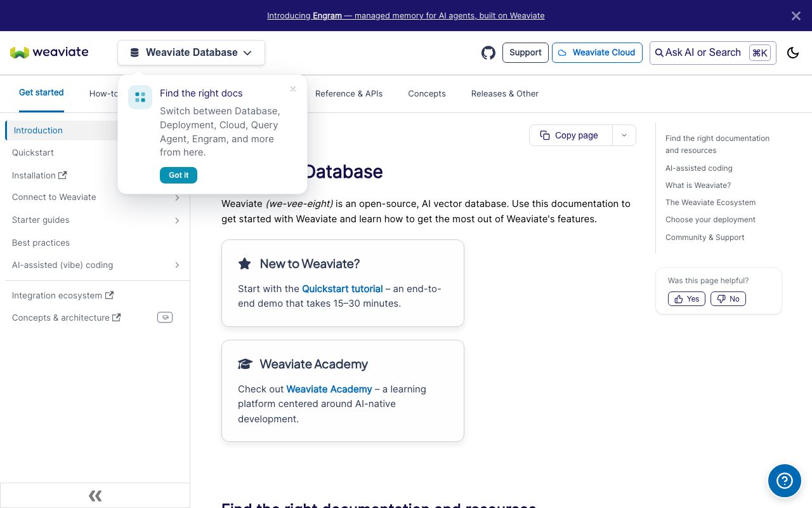Click the Copy page button
The height and width of the screenshot is (508, 812).
coord(570,135)
